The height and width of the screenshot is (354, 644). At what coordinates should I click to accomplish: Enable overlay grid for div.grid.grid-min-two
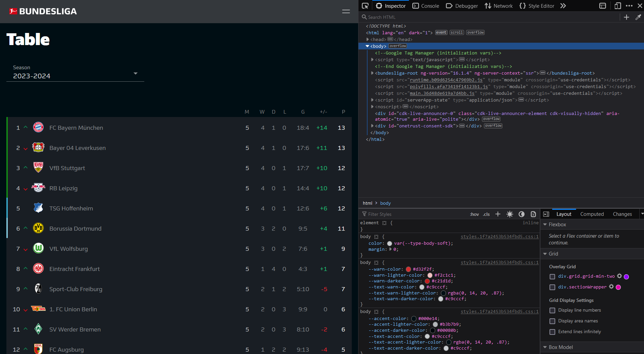click(552, 277)
